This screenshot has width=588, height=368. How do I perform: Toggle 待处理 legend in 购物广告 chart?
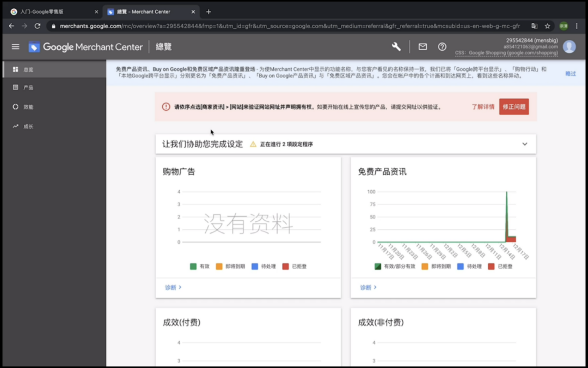(x=265, y=266)
